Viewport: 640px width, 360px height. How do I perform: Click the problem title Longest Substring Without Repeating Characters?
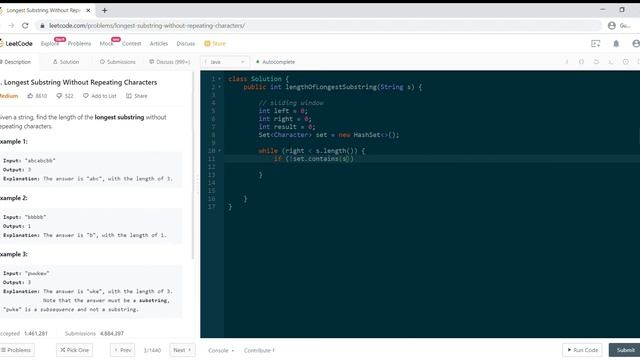coord(80,82)
